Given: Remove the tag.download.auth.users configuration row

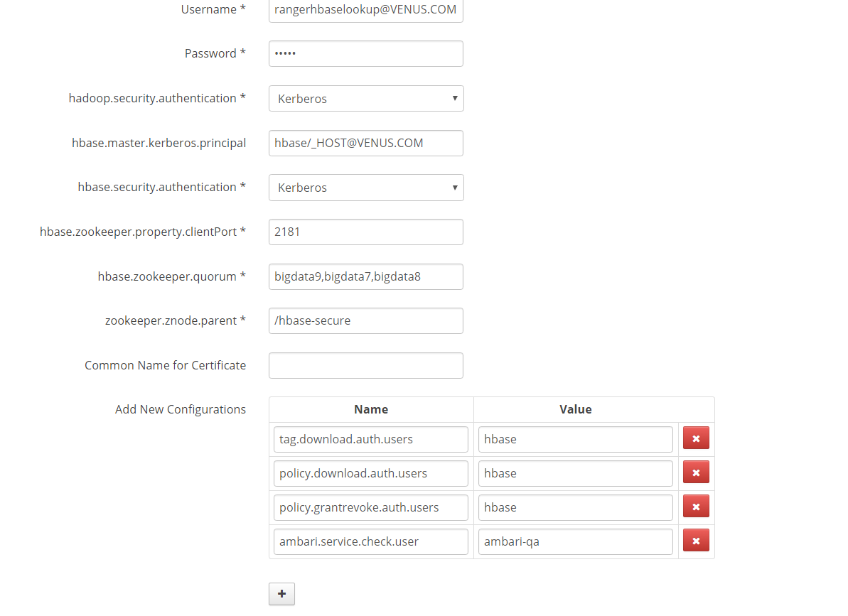Looking at the screenshot, I should pyautogui.click(x=696, y=438).
